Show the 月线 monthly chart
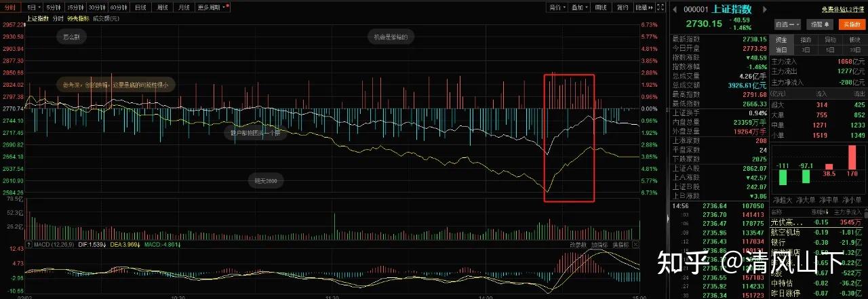This screenshot has width=868, height=299. coord(184,7)
